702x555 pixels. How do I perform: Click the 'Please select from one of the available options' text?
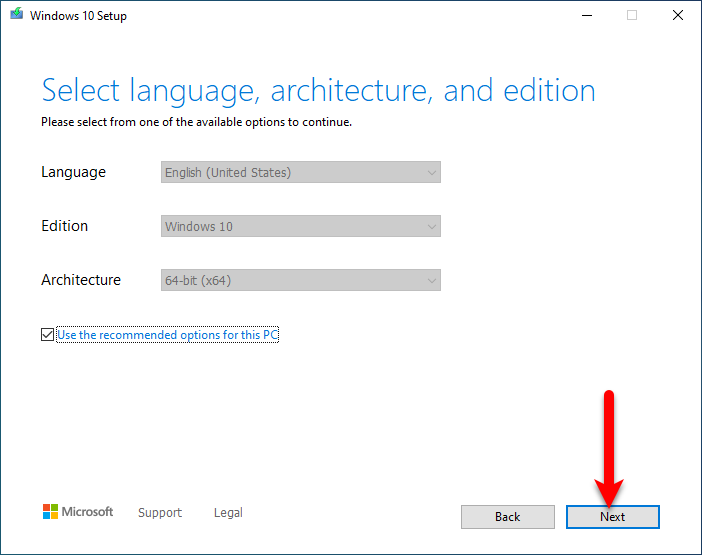point(197,122)
